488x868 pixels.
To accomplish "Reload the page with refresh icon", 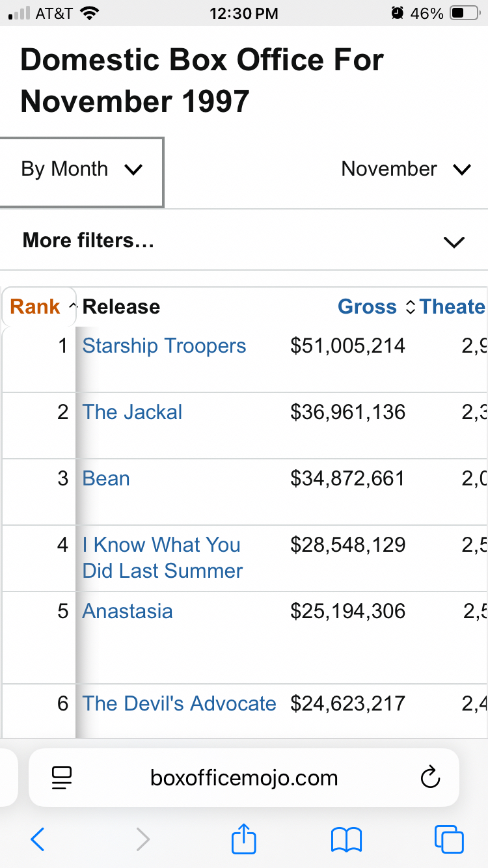I will [430, 778].
